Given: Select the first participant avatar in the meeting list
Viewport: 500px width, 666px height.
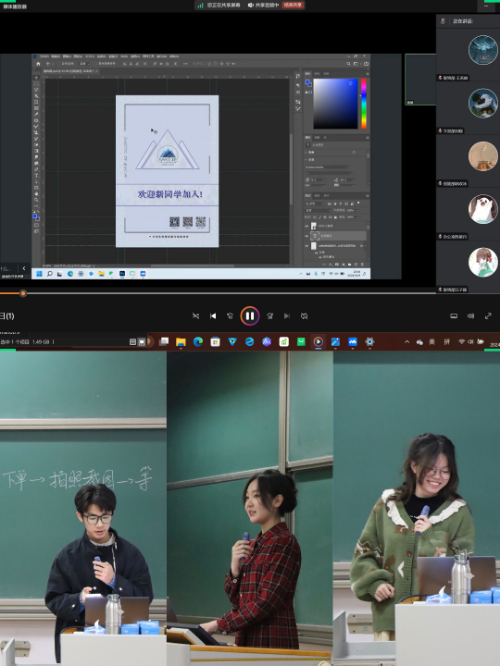Looking at the screenshot, I should point(483,50).
